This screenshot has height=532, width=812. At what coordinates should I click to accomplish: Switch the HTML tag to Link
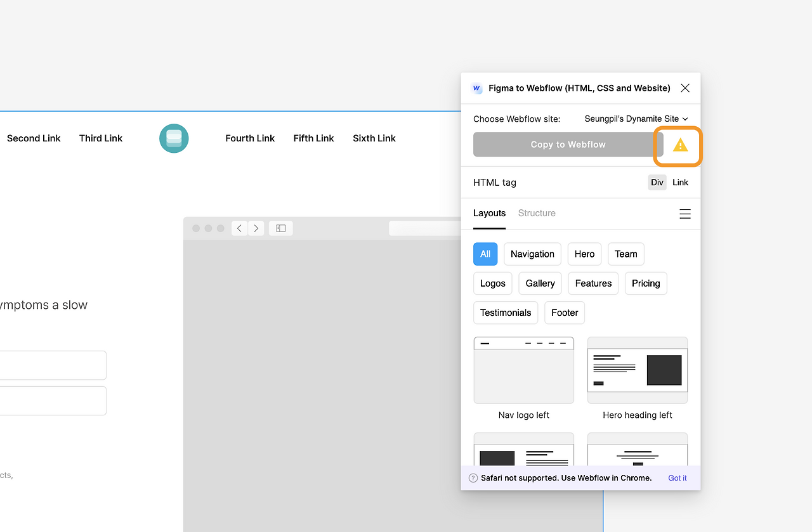point(680,182)
